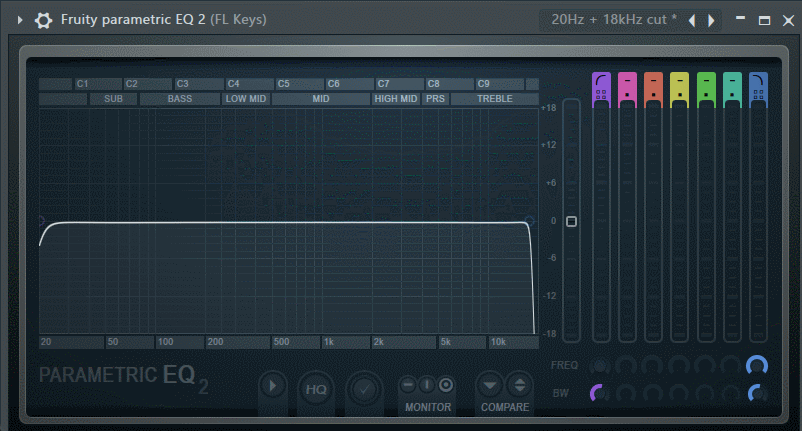Click the teal band 6 gain slider track
The width and height of the screenshot is (802, 431).
click(732, 222)
